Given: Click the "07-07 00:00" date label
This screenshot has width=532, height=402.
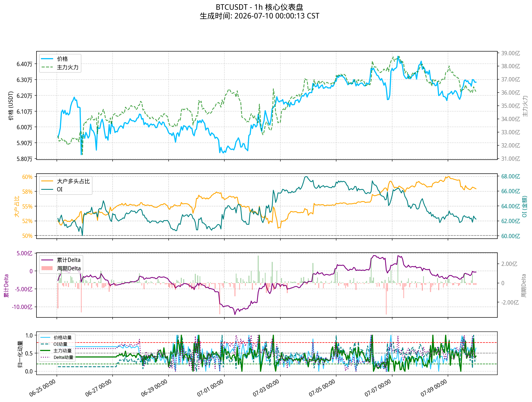Looking at the screenshot, I should click(x=378, y=388).
